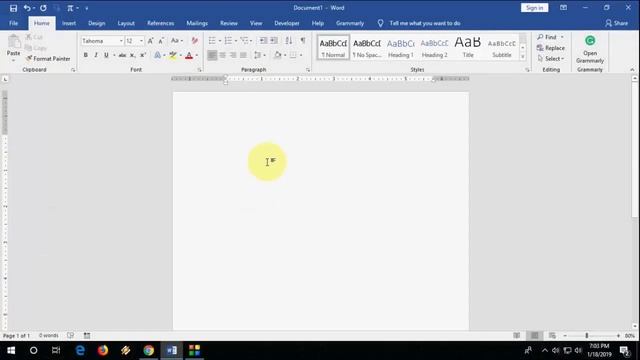Replace text in the document

pyautogui.click(x=551, y=48)
